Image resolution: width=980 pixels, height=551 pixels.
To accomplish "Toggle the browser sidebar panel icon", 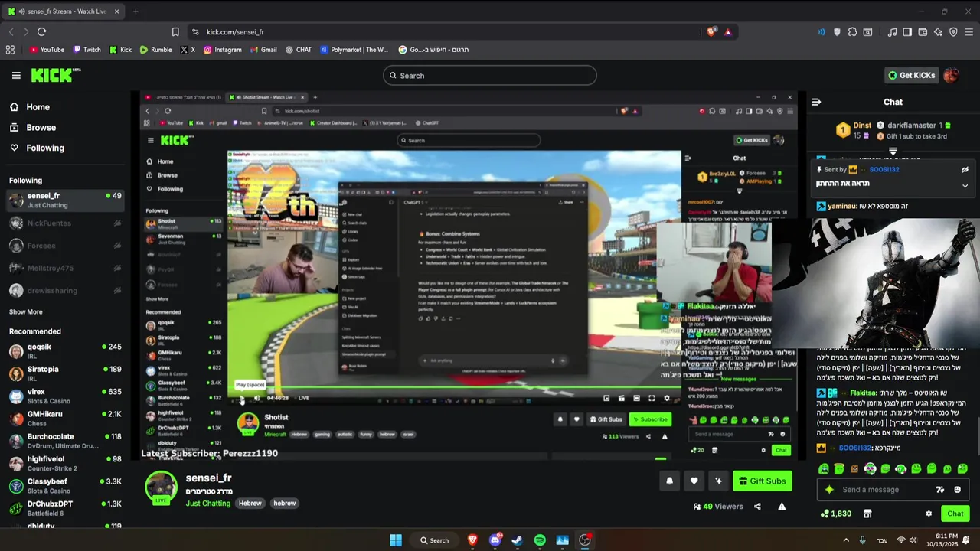I will [x=907, y=31].
